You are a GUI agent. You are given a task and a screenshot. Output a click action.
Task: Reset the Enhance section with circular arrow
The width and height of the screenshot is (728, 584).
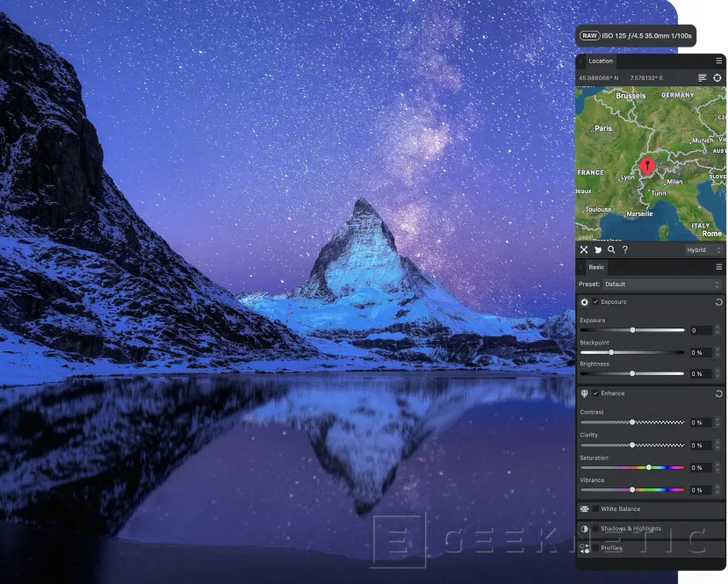click(x=718, y=393)
